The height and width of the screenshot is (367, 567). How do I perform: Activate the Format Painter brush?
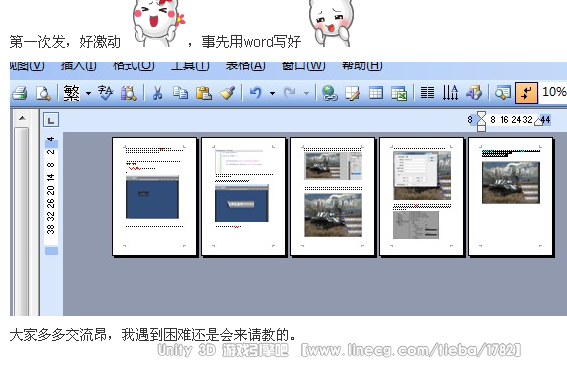(x=227, y=93)
